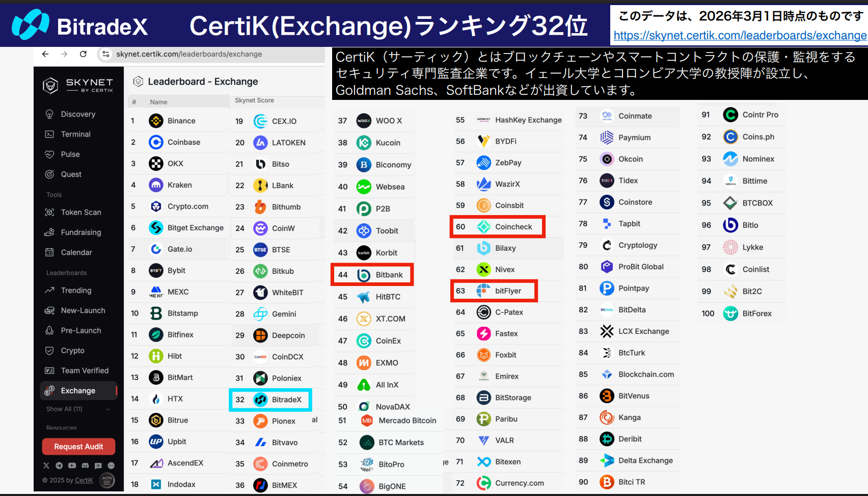The image size is (868, 496).
Task: Open the Discord social icon
Action: pyautogui.click(x=85, y=465)
